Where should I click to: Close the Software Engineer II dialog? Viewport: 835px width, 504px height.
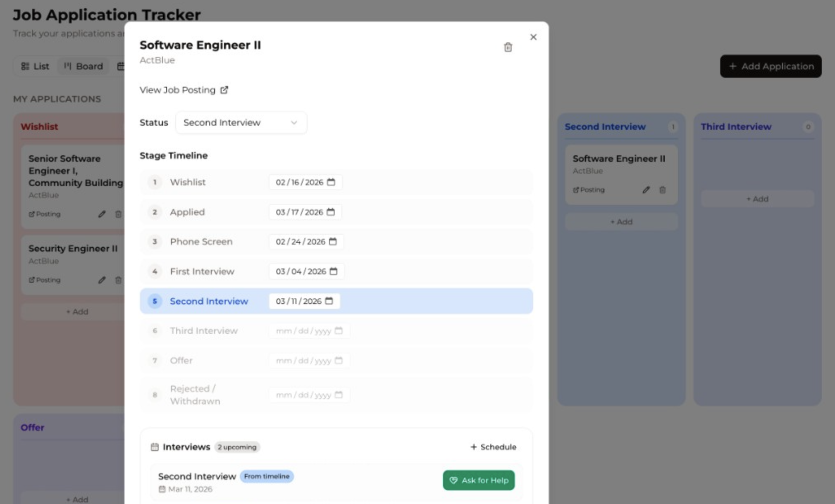(533, 37)
